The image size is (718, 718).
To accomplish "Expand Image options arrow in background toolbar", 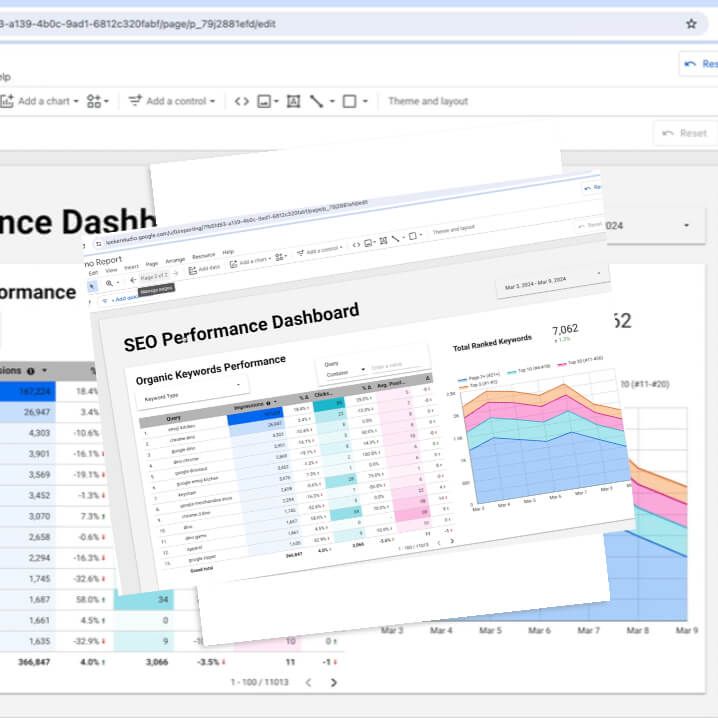I will pyautogui.click(x=276, y=101).
